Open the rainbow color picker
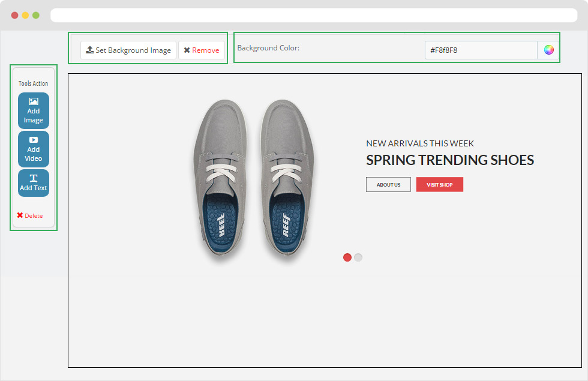 548,50
